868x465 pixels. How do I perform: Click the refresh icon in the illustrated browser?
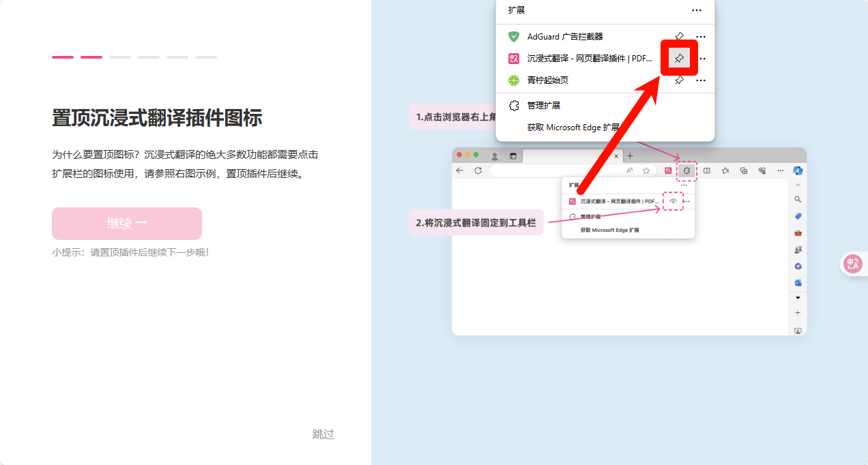click(x=478, y=170)
